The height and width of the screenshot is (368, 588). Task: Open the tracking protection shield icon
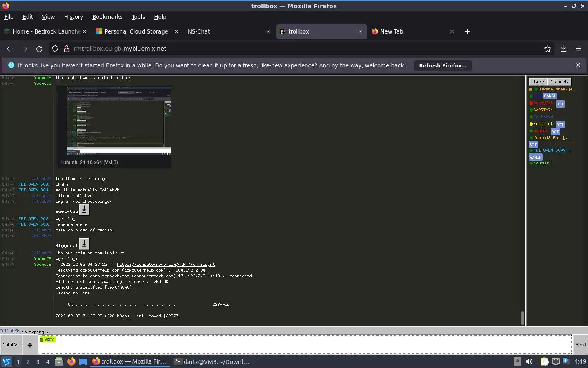point(55,49)
